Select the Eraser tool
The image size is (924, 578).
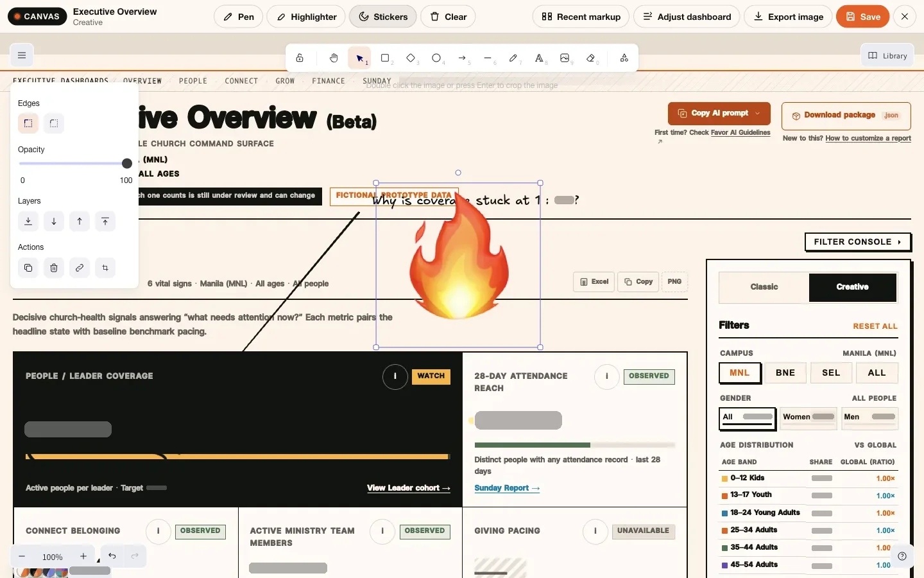[x=590, y=58]
